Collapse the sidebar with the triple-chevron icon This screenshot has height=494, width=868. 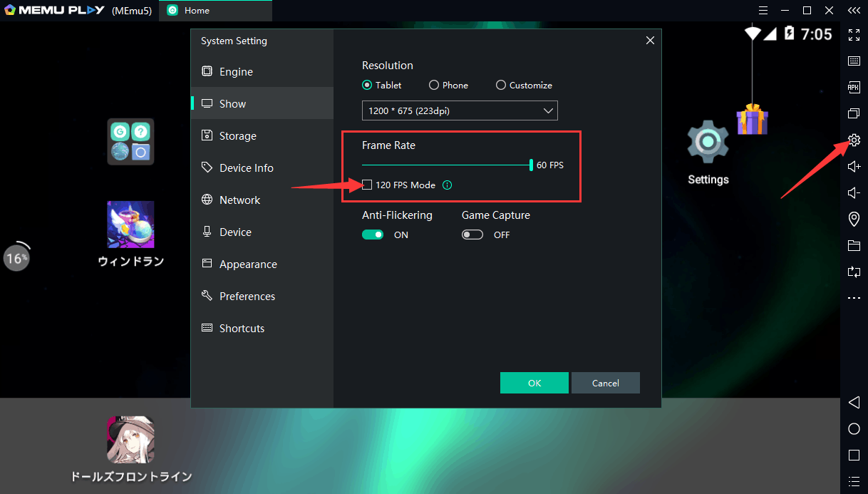pyautogui.click(x=854, y=11)
